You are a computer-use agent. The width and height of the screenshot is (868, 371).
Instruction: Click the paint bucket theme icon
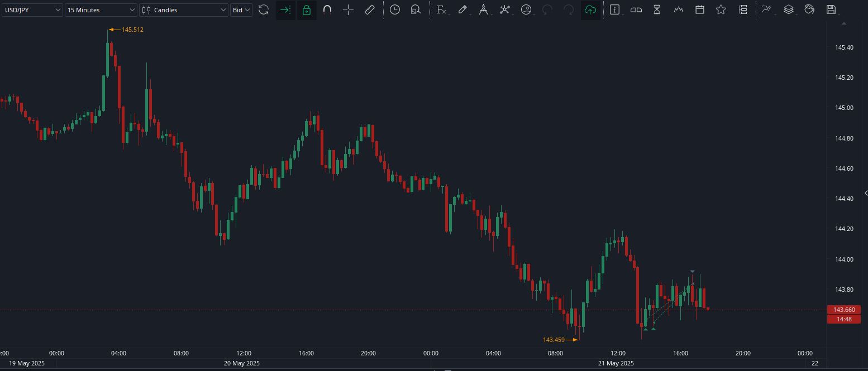coord(809,10)
